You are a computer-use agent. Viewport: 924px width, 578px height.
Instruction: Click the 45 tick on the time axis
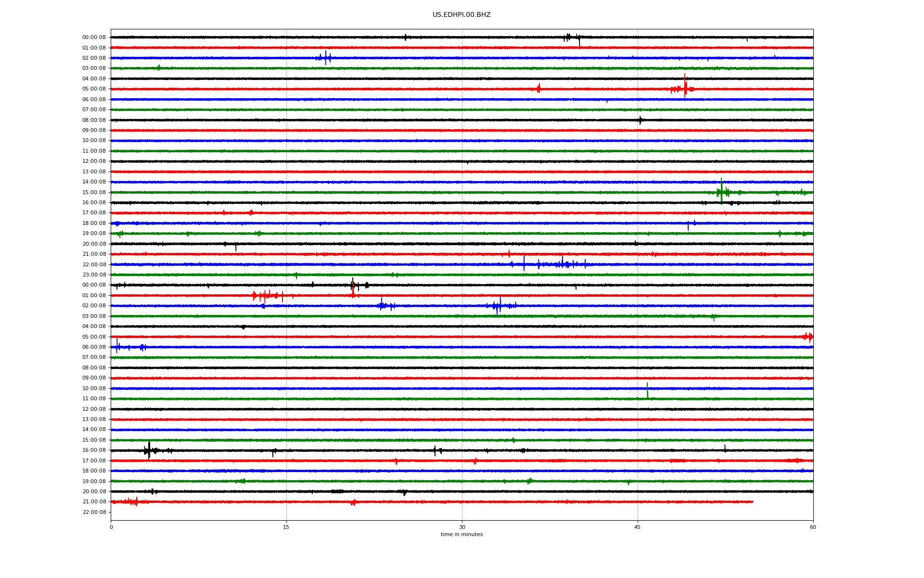tap(637, 527)
